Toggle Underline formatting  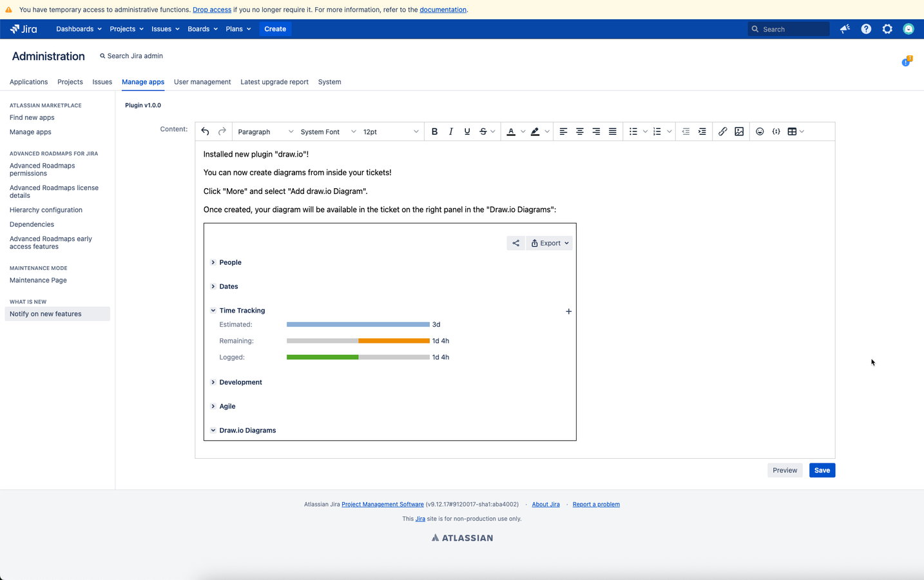[467, 131]
